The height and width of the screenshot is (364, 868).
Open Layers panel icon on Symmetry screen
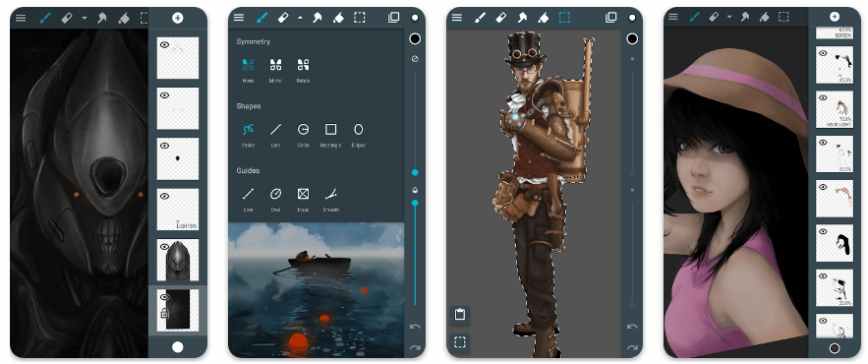(x=393, y=18)
